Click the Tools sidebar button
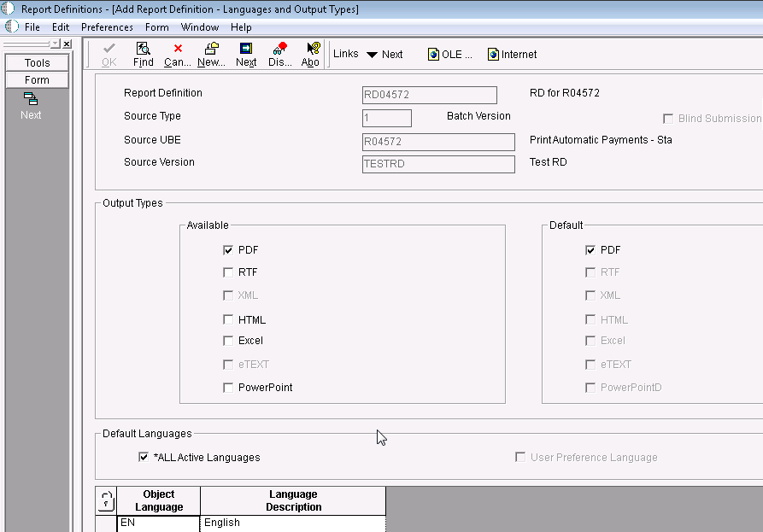Image resolution: width=763 pixels, height=532 pixels. [x=37, y=62]
